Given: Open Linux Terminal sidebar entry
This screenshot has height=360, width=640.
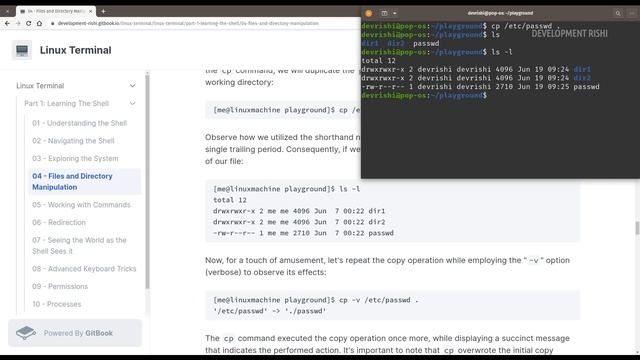Looking at the screenshot, I should click(x=40, y=86).
